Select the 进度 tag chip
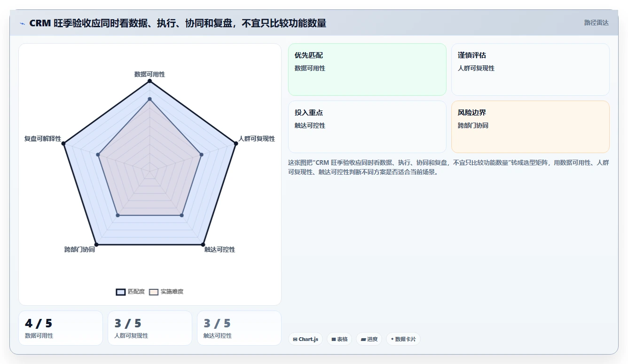This screenshot has height=364, width=628. click(369, 339)
